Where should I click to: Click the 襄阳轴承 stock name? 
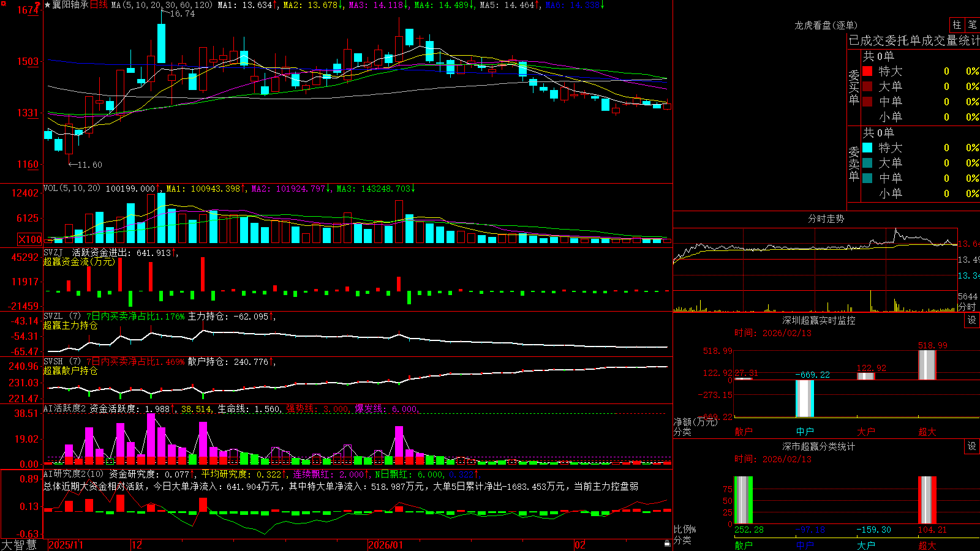point(70,5)
